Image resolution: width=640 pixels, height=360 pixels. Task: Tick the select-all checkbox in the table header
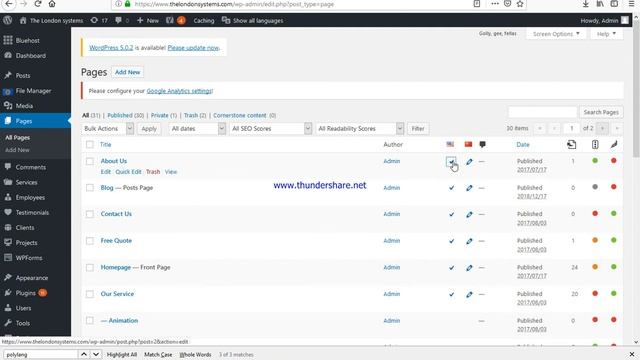click(x=90, y=144)
